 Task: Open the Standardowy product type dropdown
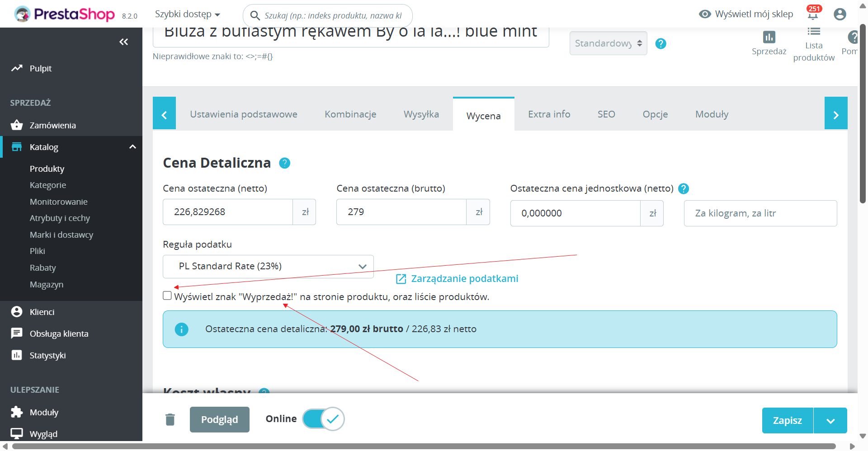point(608,43)
